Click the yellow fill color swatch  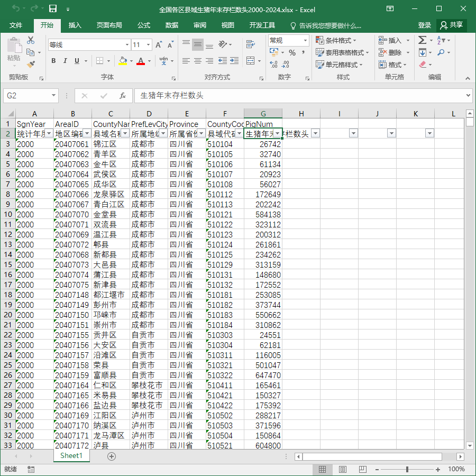tap(123, 61)
